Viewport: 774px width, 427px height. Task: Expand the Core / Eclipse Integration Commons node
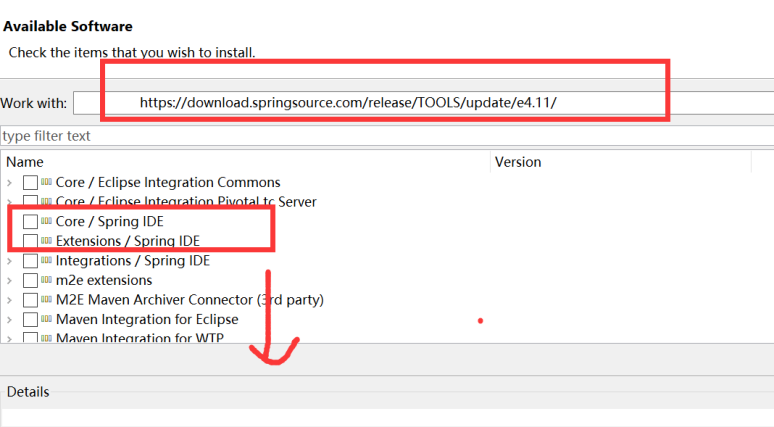click(10, 183)
